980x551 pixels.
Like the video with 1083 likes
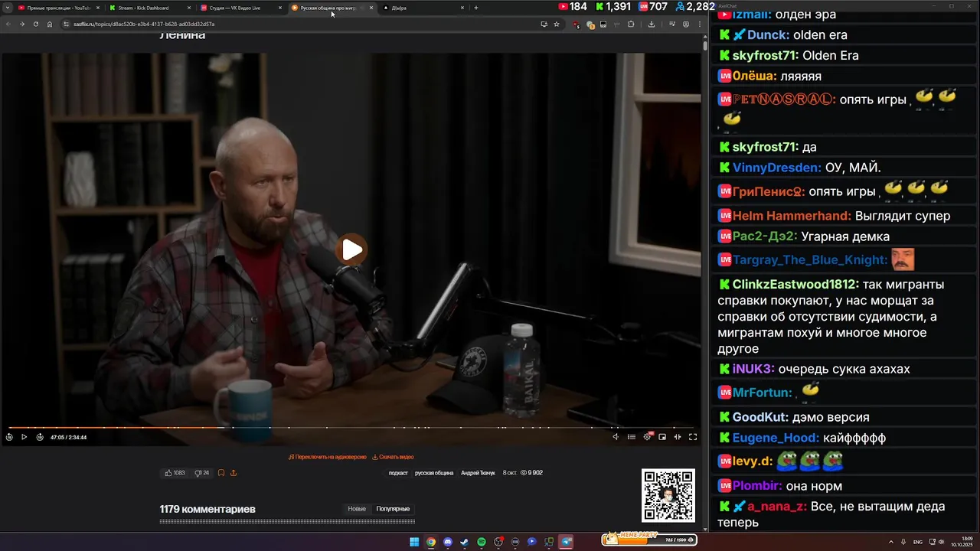175,473
